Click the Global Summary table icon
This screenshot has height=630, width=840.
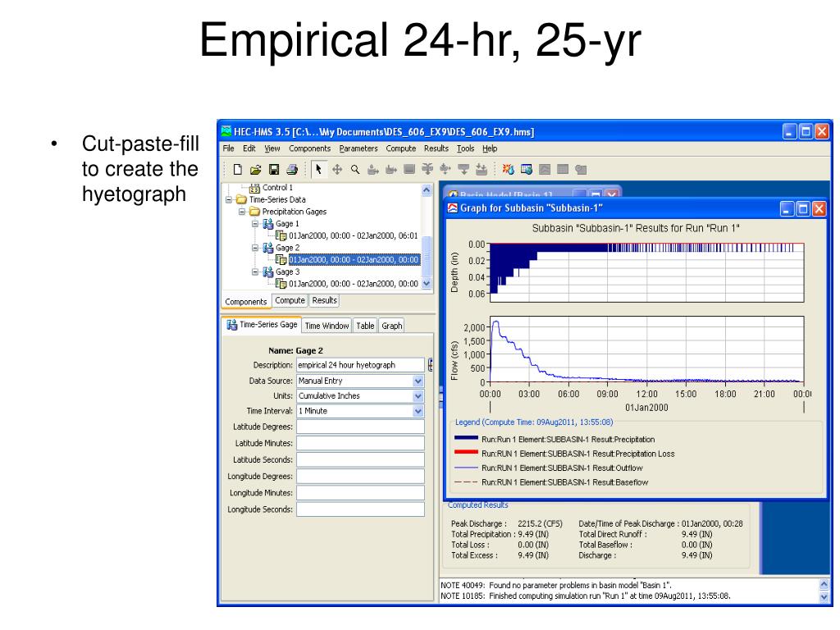click(x=527, y=170)
